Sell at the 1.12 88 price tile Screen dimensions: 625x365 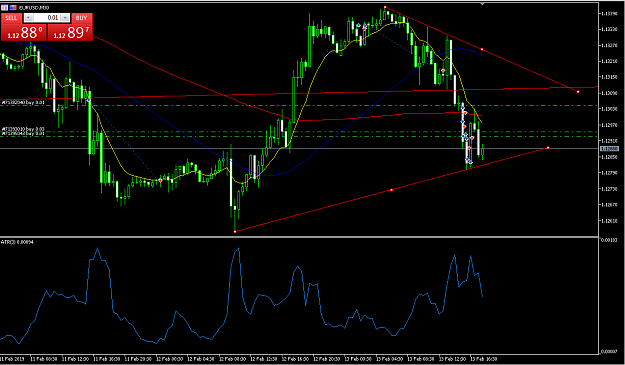point(24,32)
